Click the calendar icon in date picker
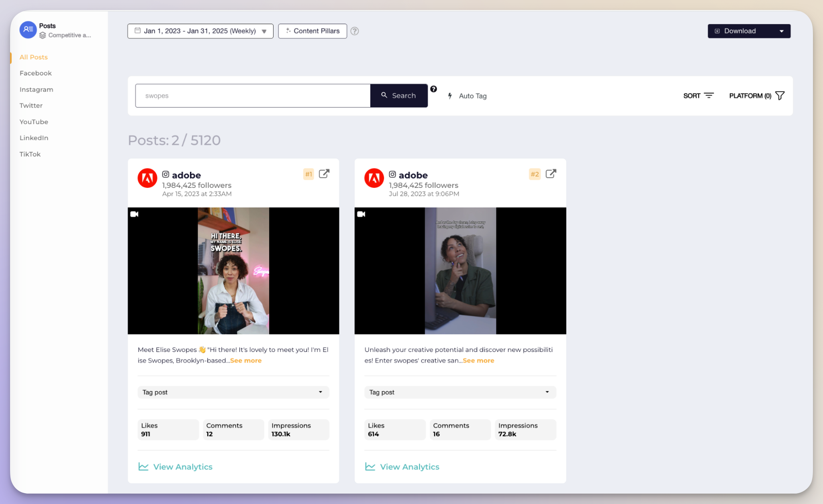The height and width of the screenshot is (504, 823). (x=137, y=30)
